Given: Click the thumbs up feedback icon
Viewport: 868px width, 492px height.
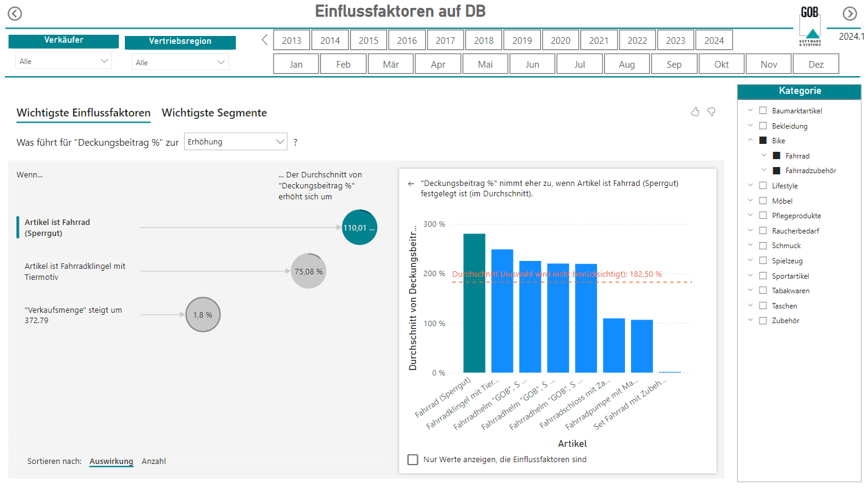Looking at the screenshot, I should [695, 112].
